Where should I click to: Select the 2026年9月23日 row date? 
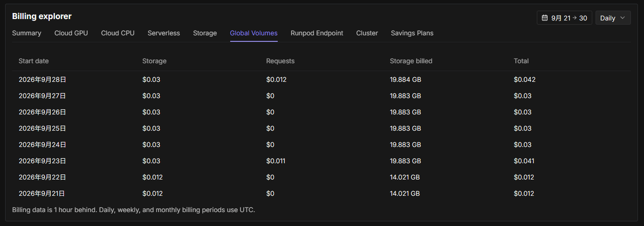[42, 161]
